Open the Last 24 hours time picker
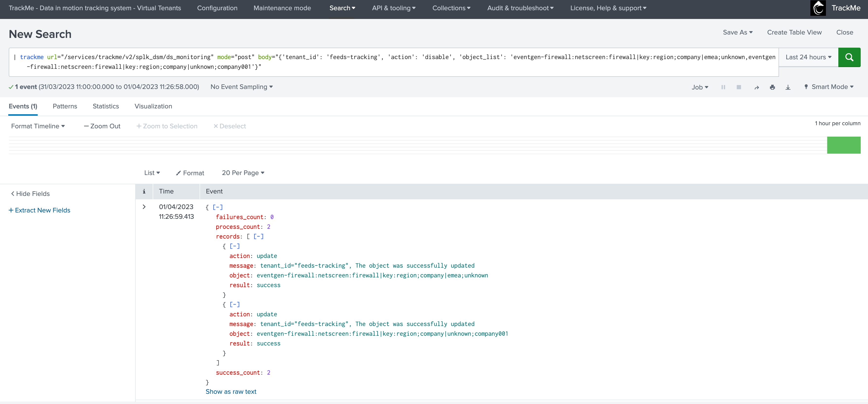This screenshot has width=868, height=404. click(808, 57)
